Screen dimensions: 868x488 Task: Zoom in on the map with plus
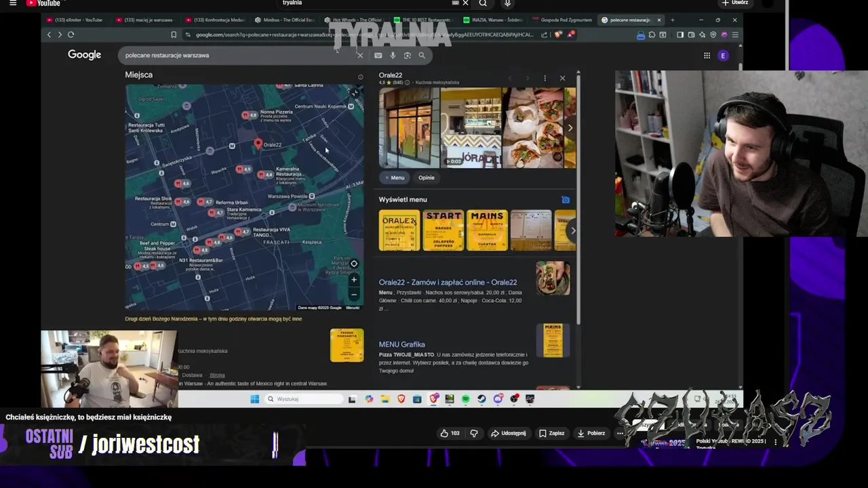353,279
